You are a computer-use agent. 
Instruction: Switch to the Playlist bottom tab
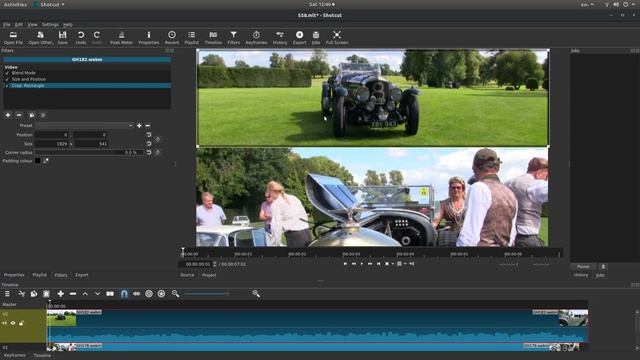(40, 275)
